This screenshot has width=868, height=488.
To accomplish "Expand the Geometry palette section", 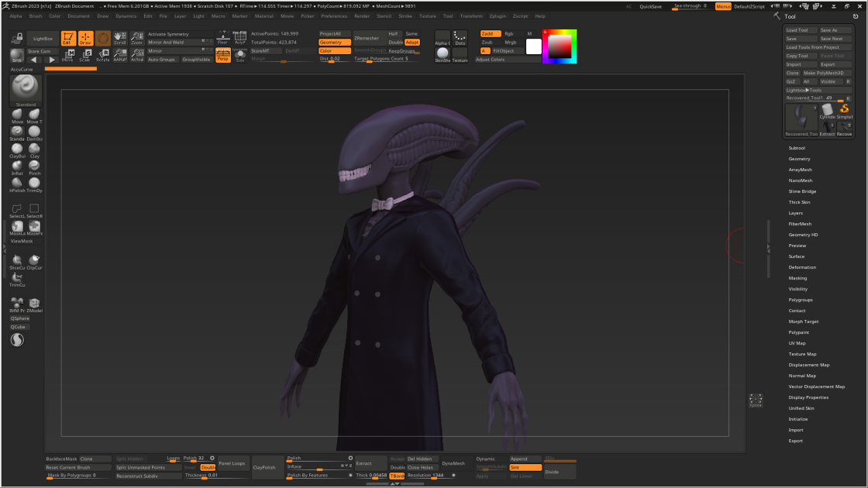I will pyautogui.click(x=799, y=159).
